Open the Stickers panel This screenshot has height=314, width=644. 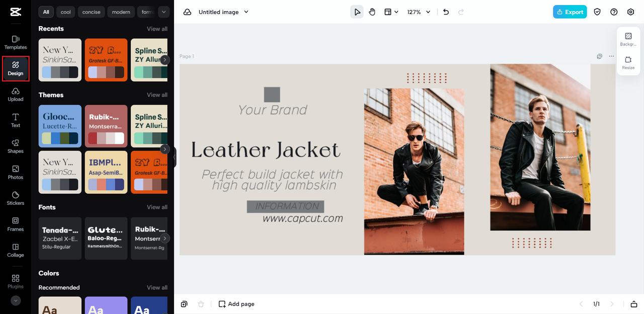(x=16, y=198)
